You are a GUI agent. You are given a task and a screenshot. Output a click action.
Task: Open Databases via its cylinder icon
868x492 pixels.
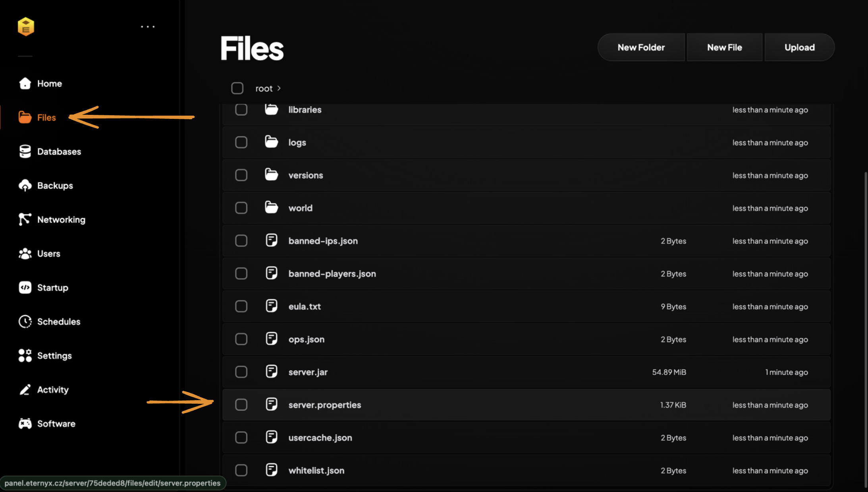pyautogui.click(x=25, y=151)
